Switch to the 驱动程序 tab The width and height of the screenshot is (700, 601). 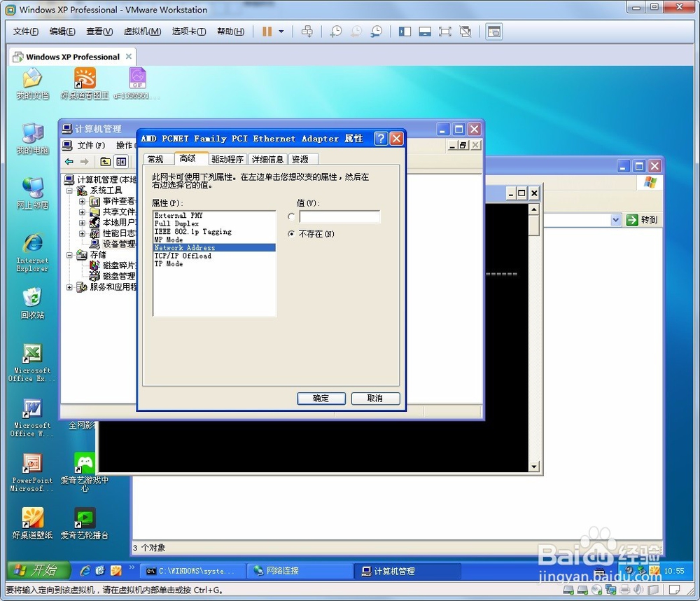[x=227, y=159]
